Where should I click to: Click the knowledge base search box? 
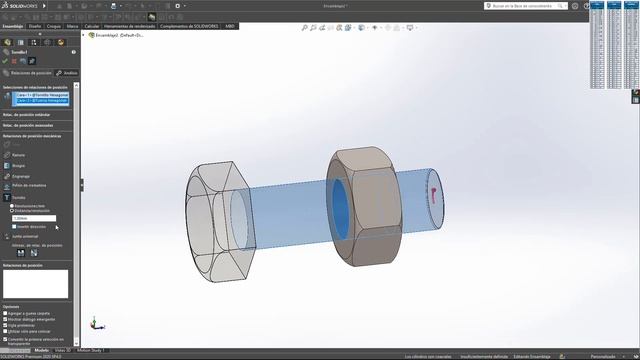point(526,6)
